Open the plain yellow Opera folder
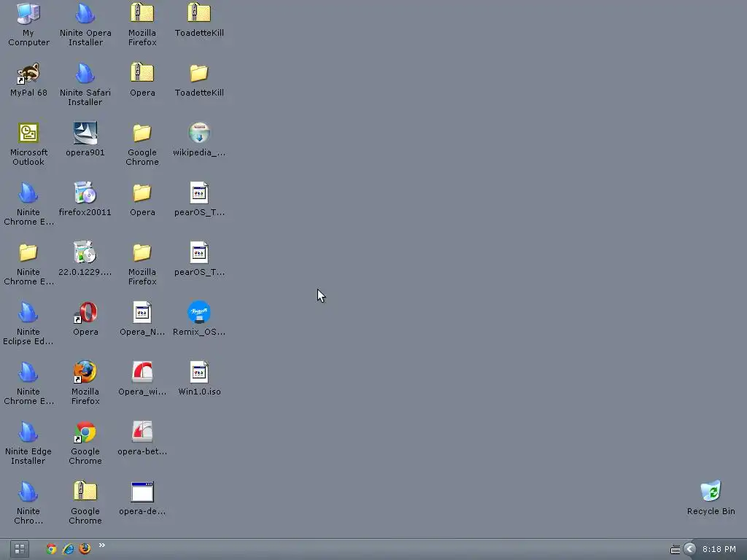 click(x=142, y=192)
